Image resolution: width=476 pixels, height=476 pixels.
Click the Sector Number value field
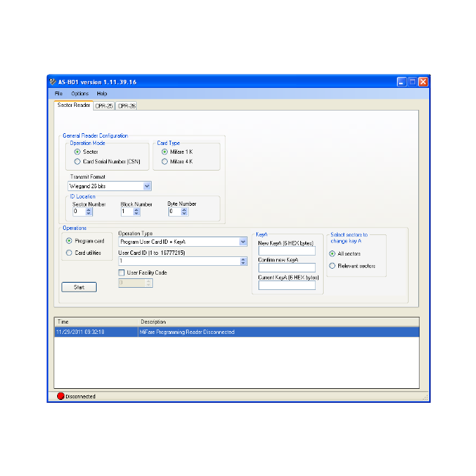tap(79, 212)
